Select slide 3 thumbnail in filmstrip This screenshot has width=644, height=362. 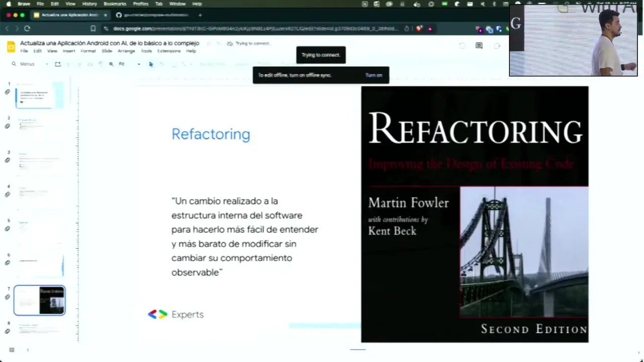39,163
